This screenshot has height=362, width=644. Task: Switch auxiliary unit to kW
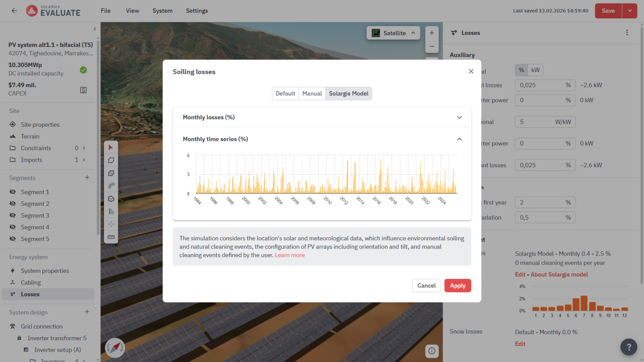coord(535,70)
